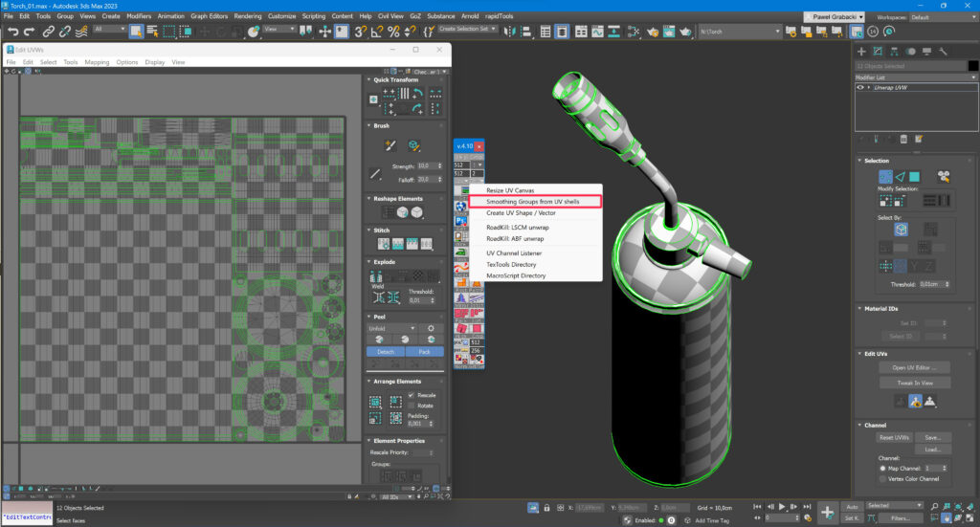The image size is (980, 527).
Task: Select Vertex sub-object mode in Selection rollout
Action: 885,177
